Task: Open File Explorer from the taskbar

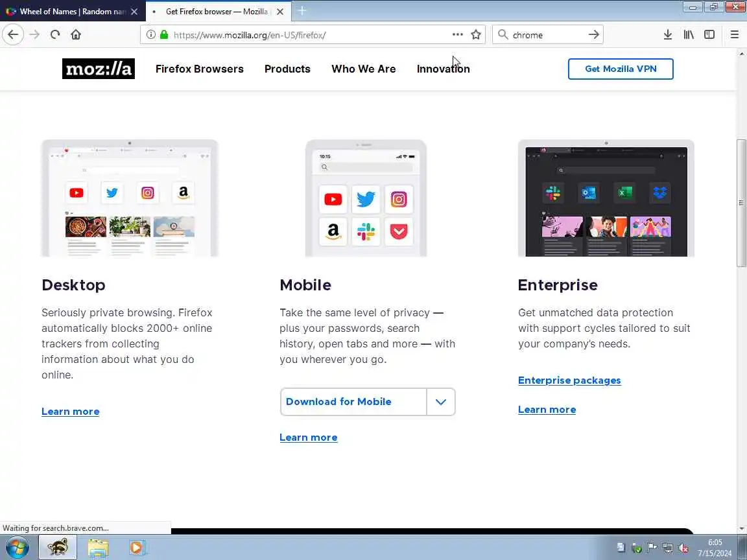Action: [x=98, y=548]
